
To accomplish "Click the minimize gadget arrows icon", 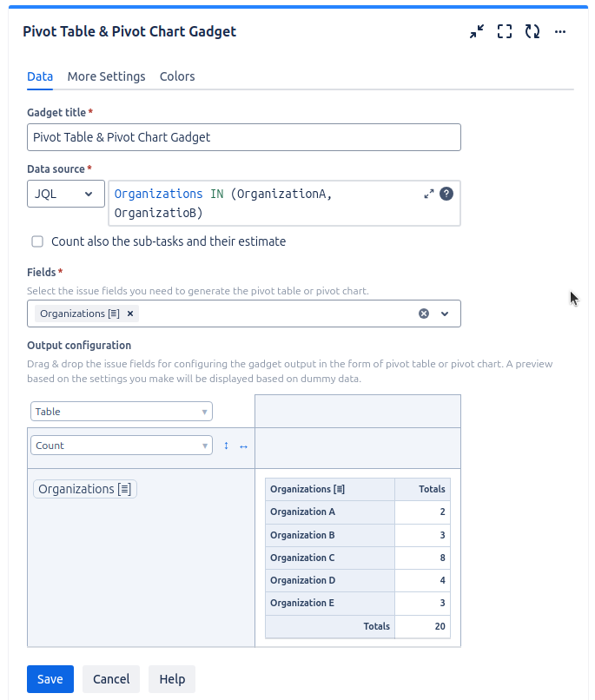I will 477,31.
